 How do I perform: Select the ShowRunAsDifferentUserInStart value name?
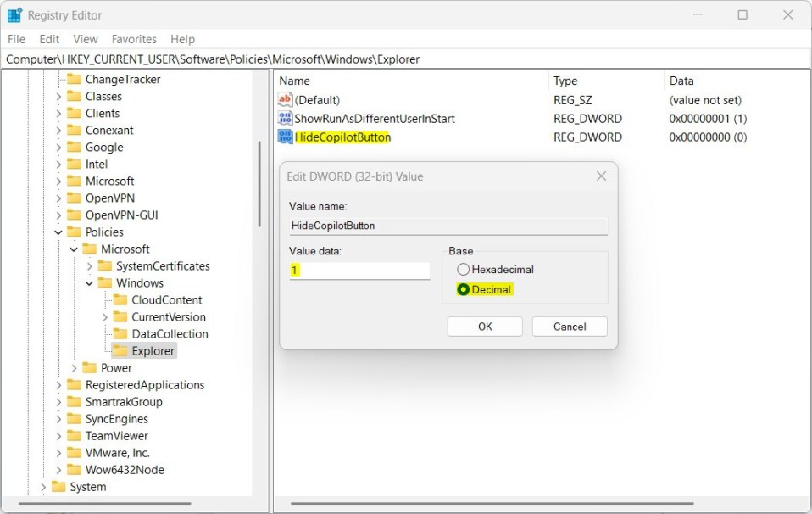click(375, 119)
